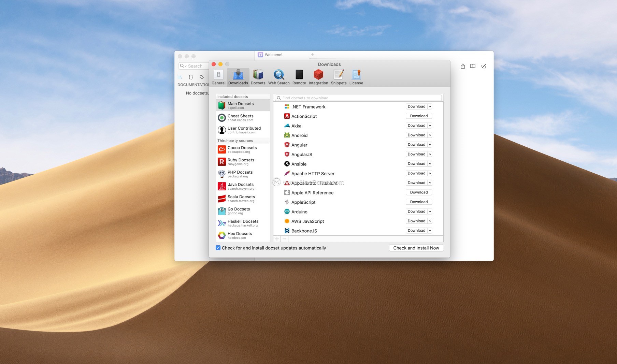Download the Appcelerator Titanium docset
The width and height of the screenshot is (617, 364).
point(417,183)
